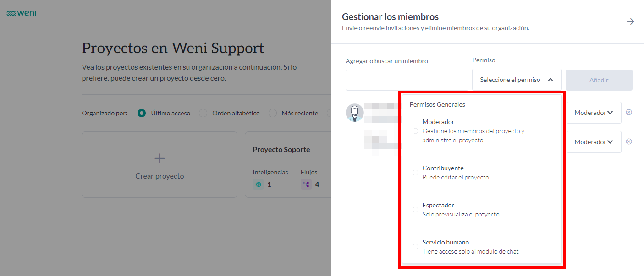Remove the first member with X icon
Screen dimensions: 644x276
629,112
